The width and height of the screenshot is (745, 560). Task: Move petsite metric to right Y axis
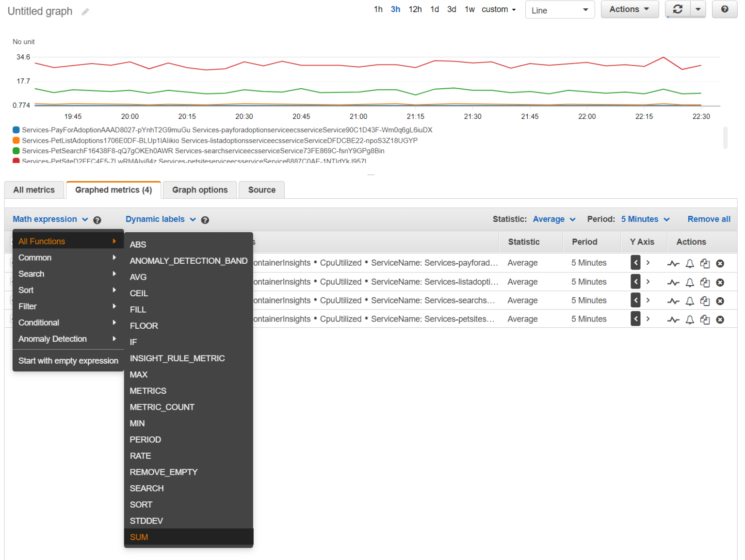point(648,319)
